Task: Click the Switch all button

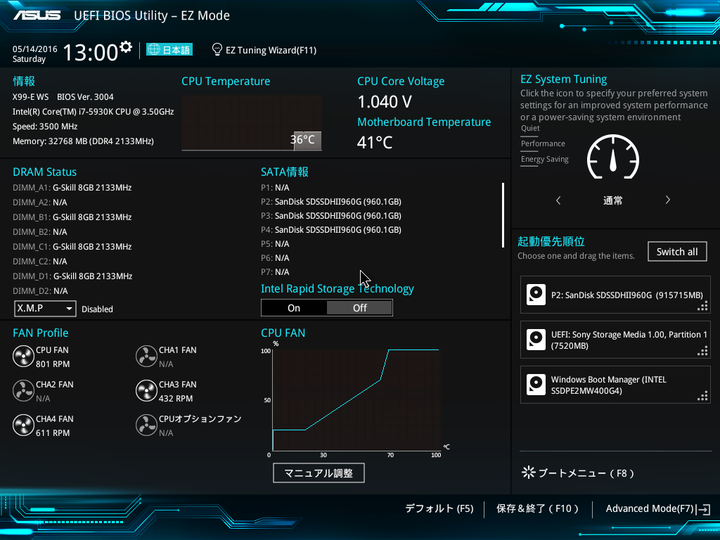Action: 677,252
